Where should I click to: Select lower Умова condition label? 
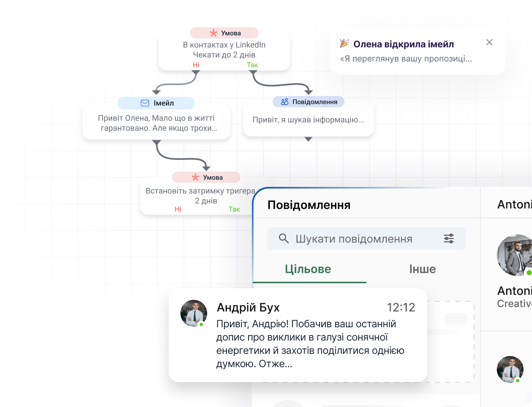pos(213,177)
